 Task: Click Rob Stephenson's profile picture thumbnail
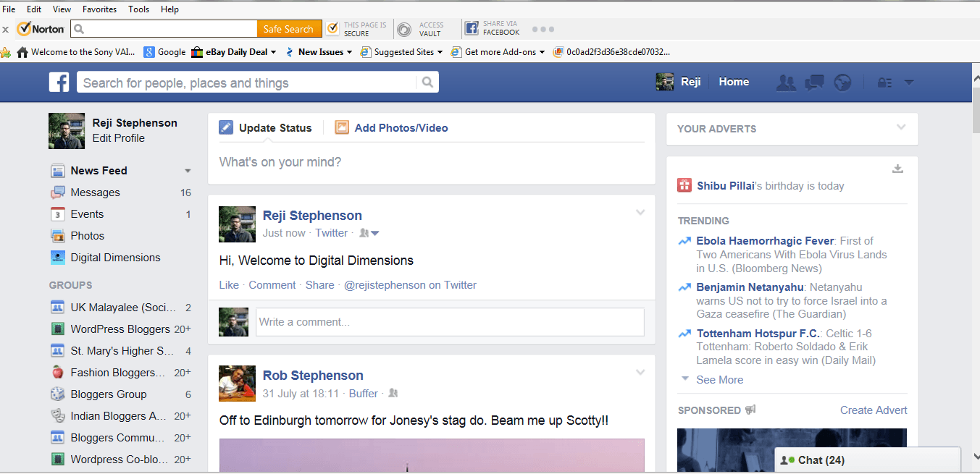[x=238, y=383]
